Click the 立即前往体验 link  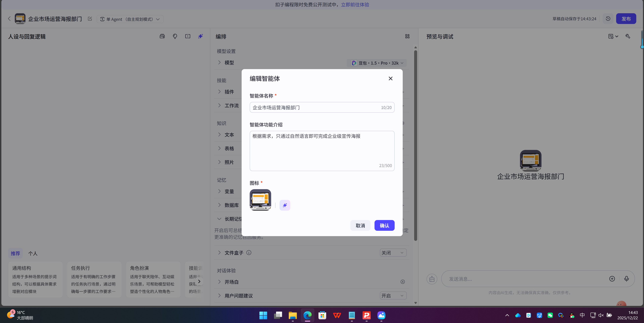click(355, 5)
